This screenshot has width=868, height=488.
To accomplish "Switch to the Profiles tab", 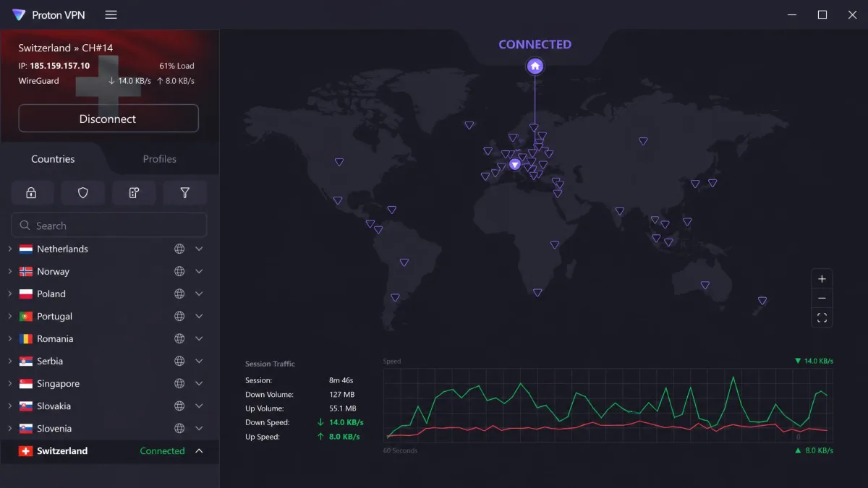I will 160,159.
